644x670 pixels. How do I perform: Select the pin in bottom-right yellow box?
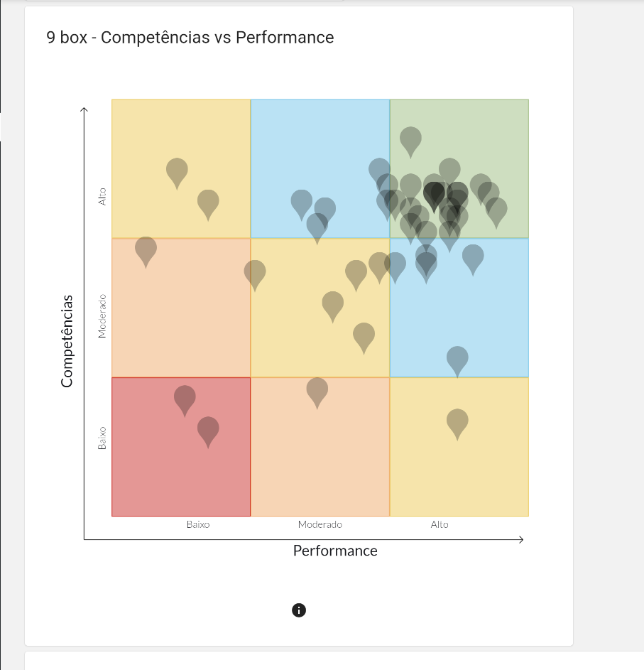coord(457,420)
